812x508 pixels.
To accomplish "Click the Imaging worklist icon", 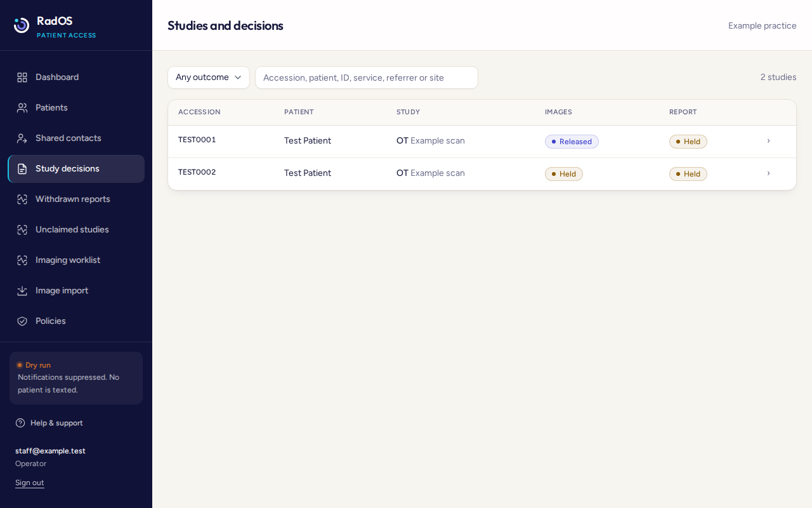I will [22, 260].
